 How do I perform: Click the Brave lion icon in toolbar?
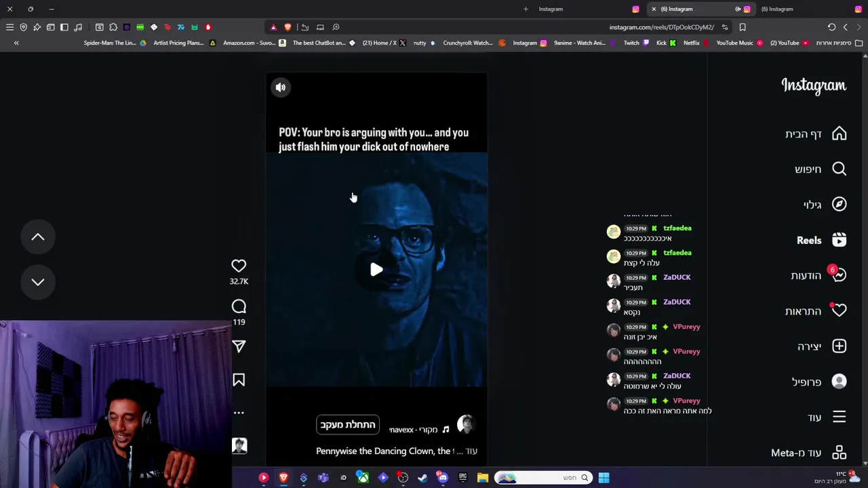tap(288, 27)
